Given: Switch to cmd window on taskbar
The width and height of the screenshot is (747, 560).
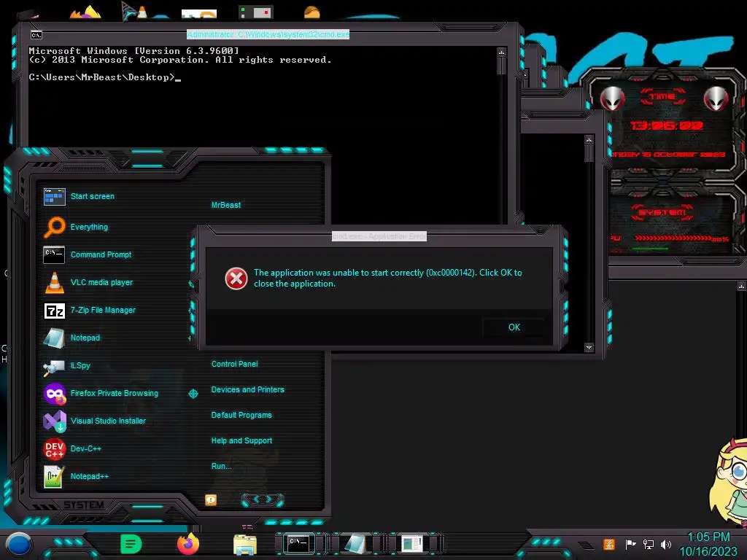Looking at the screenshot, I should 298,543.
